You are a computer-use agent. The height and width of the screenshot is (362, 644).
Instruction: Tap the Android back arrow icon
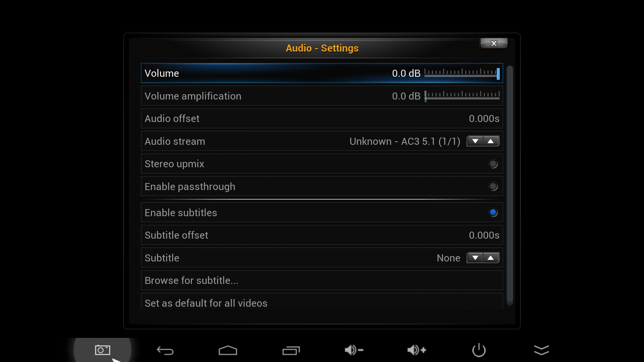tap(165, 351)
